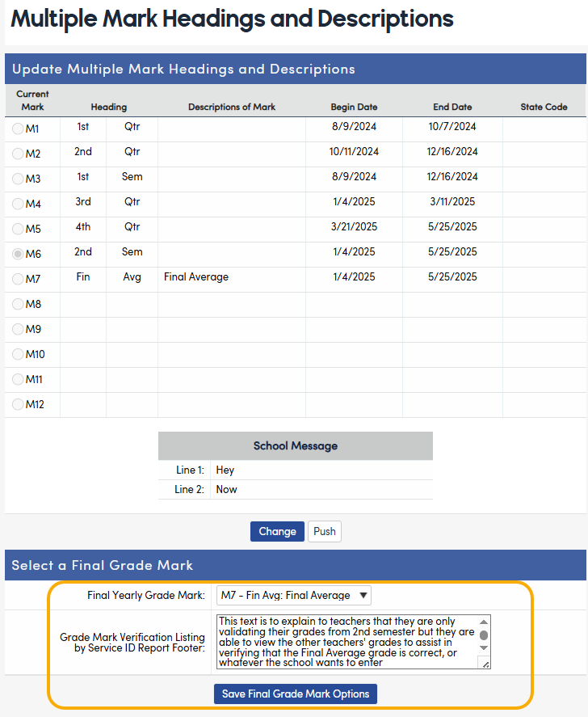Pick the M10 radio button
This screenshot has width=588, height=717.
point(18,354)
